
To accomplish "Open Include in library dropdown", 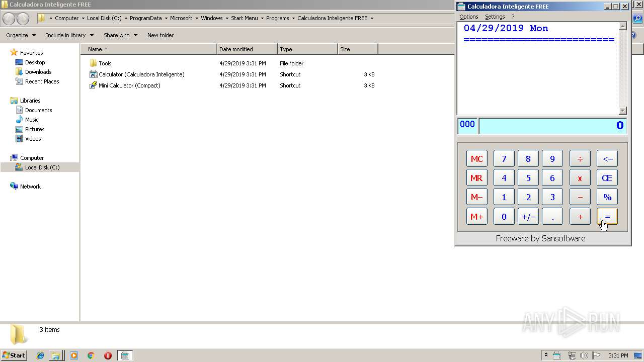I will click(69, 35).
